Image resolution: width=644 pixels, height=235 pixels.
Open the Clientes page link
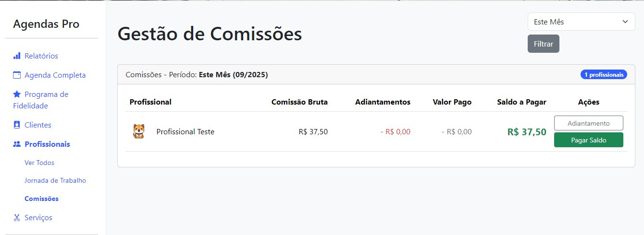point(38,125)
